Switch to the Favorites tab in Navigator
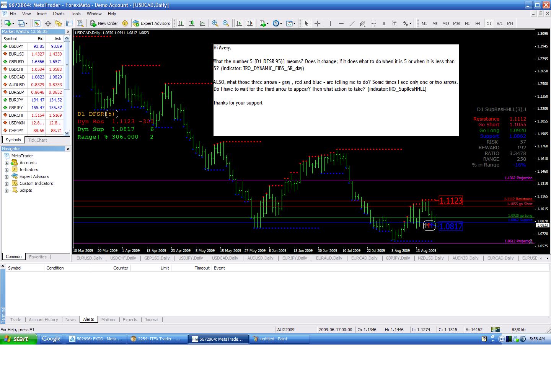 point(38,257)
